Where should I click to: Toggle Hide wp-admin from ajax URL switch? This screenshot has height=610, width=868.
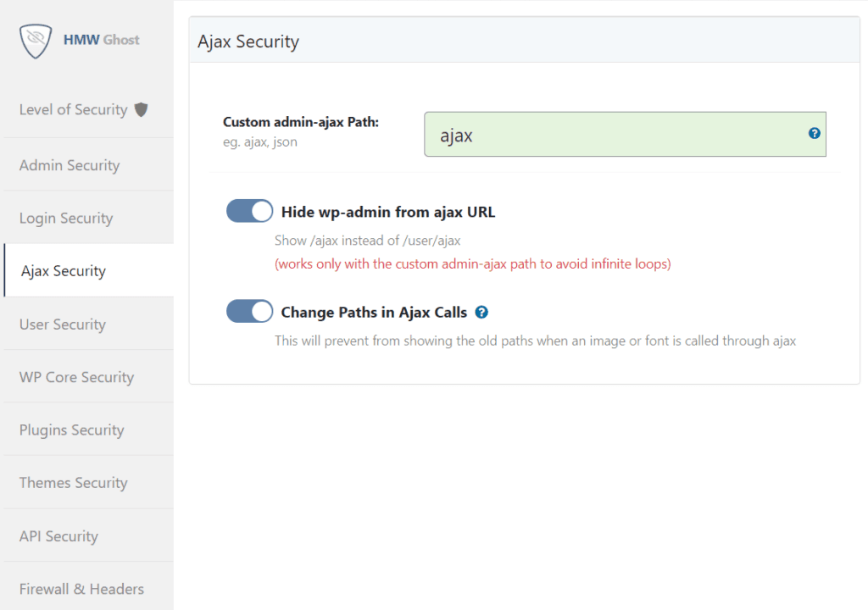[249, 211]
